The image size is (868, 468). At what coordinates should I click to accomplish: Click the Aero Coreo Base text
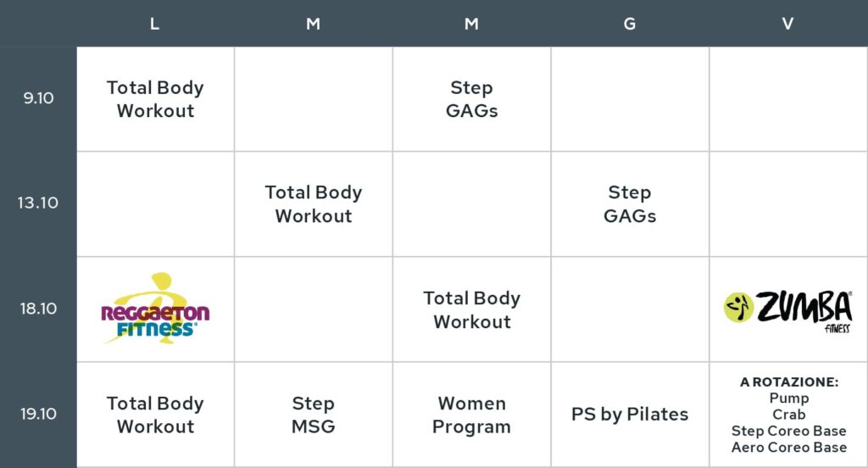[789, 448]
